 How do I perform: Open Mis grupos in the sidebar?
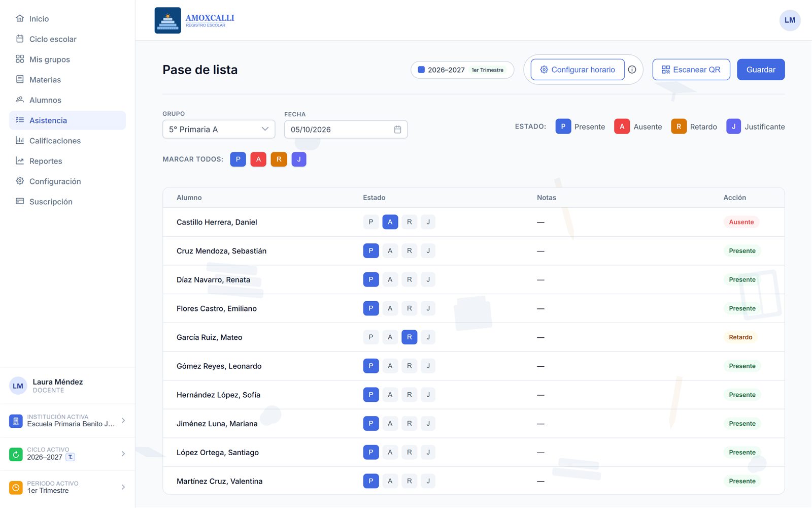click(67, 59)
